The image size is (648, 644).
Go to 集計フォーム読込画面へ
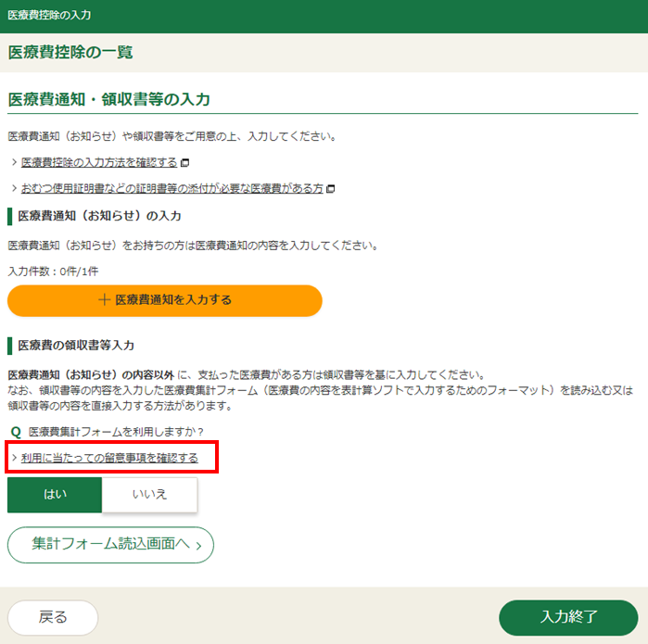tap(110, 544)
